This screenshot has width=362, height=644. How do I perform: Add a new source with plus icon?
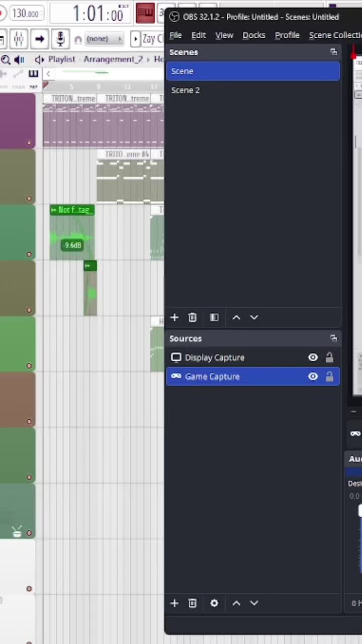click(174, 603)
